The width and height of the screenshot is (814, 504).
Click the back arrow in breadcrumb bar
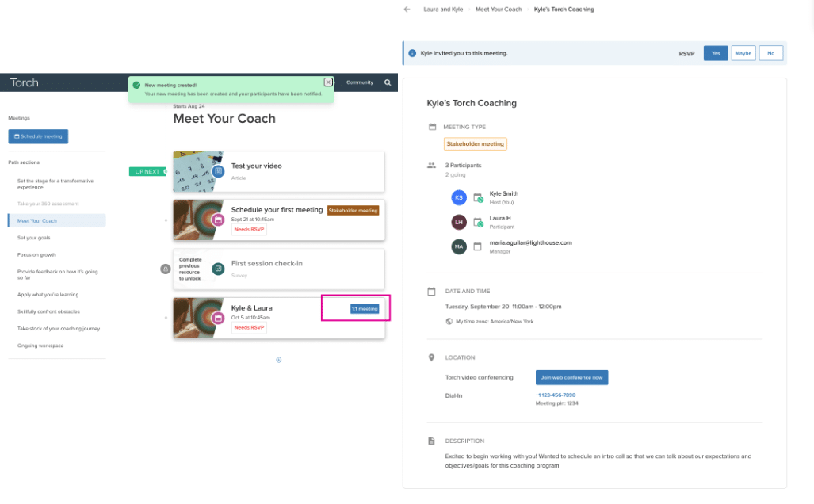(407, 10)
